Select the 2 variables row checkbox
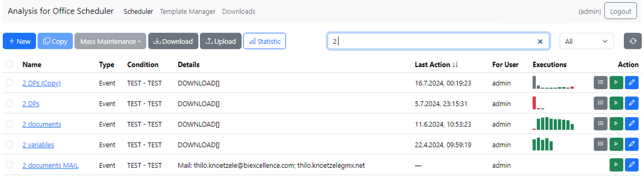Viewport: 644px width, 182px height. [x=9, y=144]
